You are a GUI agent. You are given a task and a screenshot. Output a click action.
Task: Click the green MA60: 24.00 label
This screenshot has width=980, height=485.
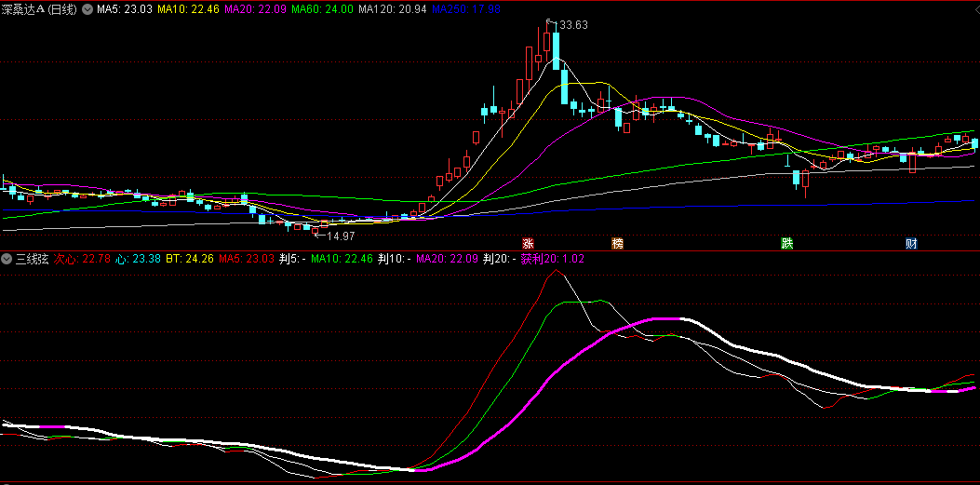click(323, 9)
